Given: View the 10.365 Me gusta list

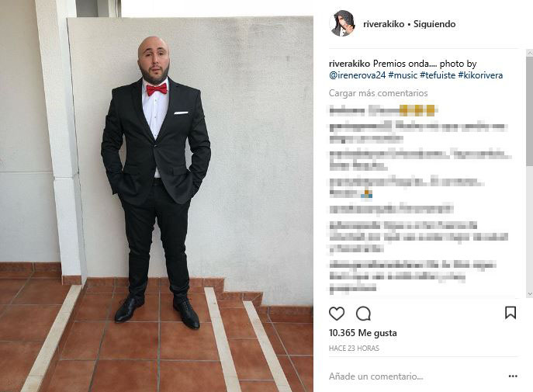Looking at the screenshot, I should click(x=362, y=333).
